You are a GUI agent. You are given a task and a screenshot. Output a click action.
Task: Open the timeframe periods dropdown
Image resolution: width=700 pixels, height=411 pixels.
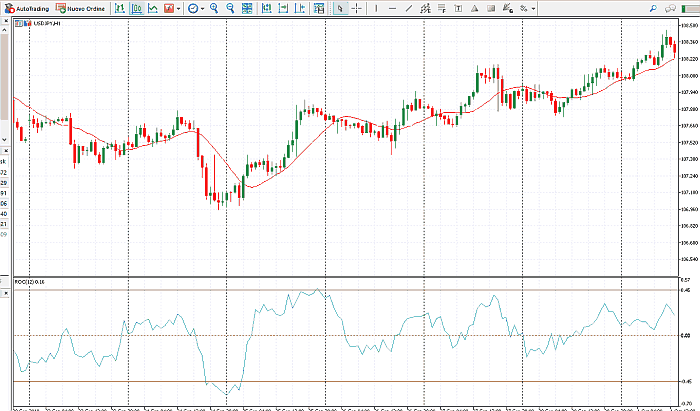click(x=196, y=8)
